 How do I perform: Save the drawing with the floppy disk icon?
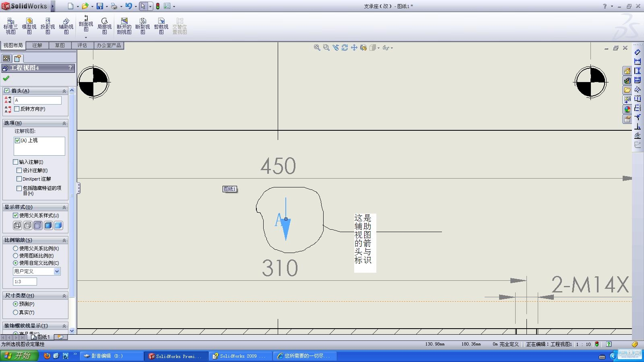(x=99, y=6)
